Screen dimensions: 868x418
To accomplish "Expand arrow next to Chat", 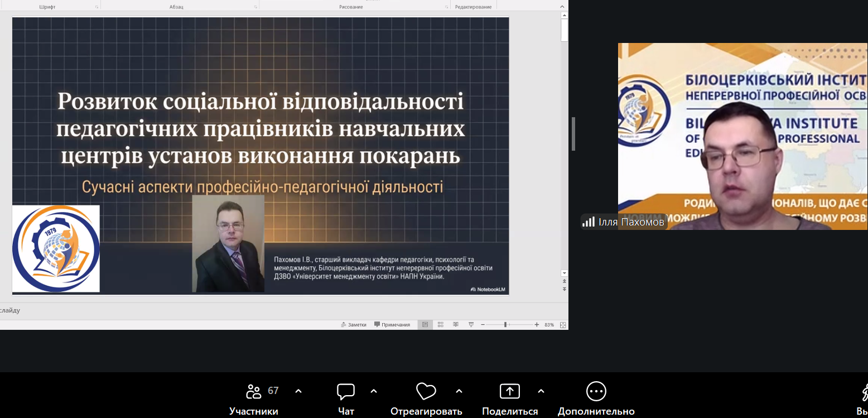I will click(374, 391).
